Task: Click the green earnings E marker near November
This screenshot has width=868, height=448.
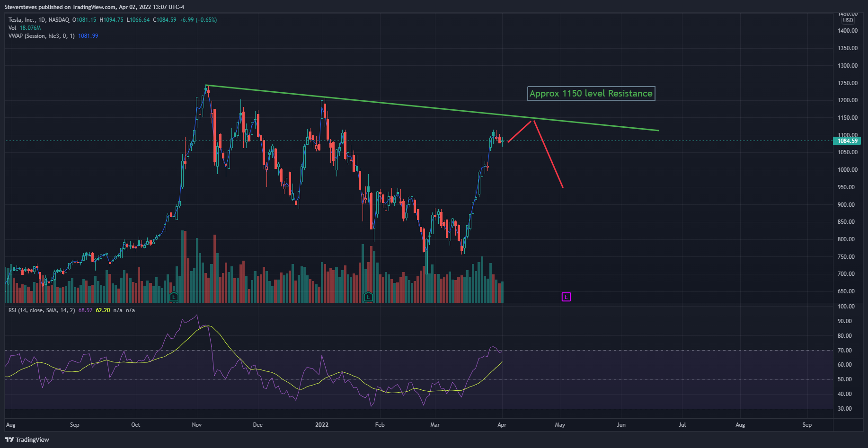Action: point(174,297)
